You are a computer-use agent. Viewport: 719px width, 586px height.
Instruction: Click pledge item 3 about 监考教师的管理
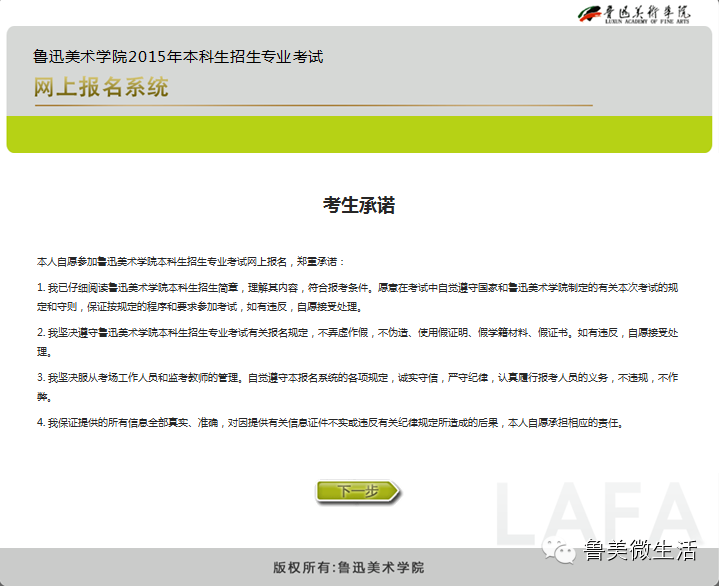click(x=357, y=387)
